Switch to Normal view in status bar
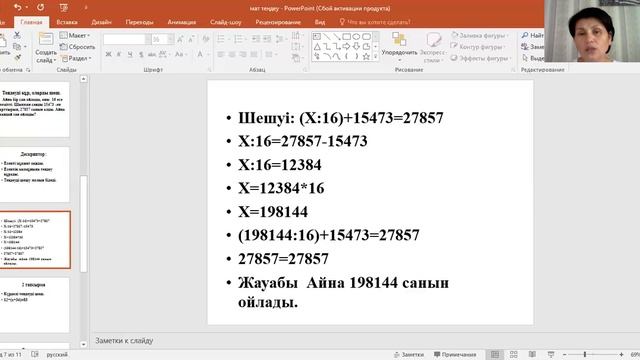 [495, 354]
